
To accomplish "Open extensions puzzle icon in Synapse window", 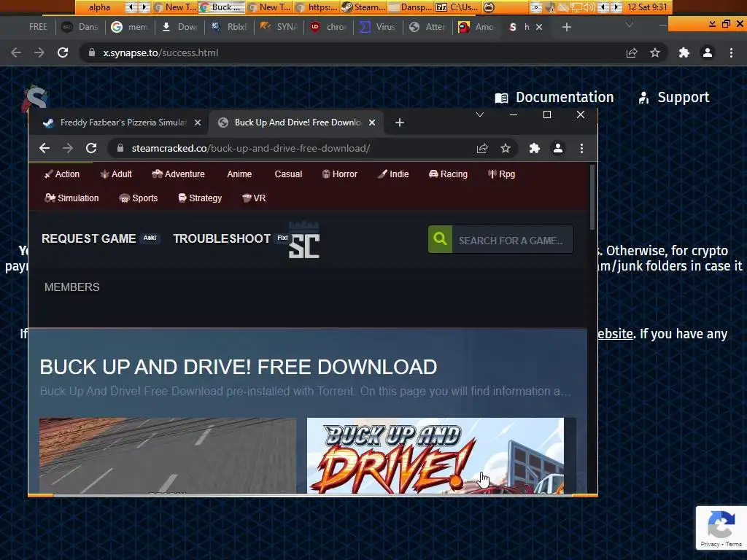I will 684,52.
